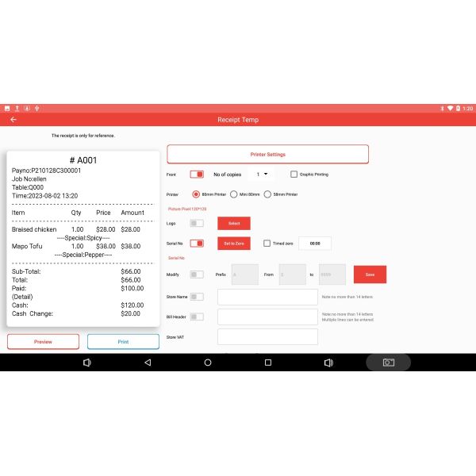Tap the Android home circle button
The width and height of the screenshot is (476, 476).
click(x=208, y=363)
